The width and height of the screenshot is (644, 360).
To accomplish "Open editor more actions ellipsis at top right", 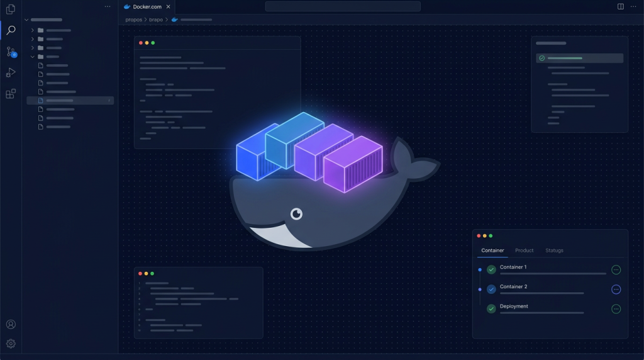I will (x=633, y=6).
